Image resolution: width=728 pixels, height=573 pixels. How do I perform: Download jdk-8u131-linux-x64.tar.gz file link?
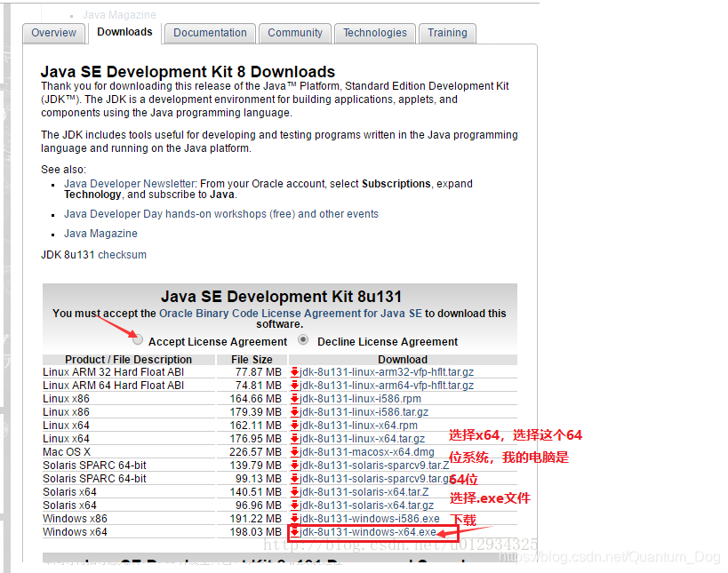pos(362,439)
